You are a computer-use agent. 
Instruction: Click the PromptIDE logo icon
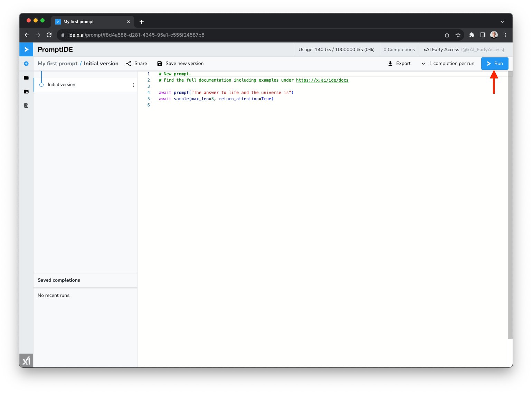(26, 49)
